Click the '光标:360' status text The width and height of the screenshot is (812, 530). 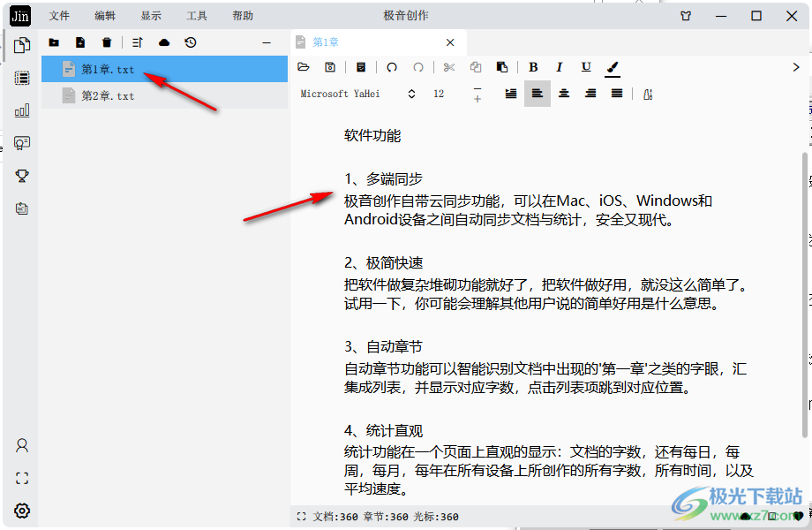tap(435, 517)
